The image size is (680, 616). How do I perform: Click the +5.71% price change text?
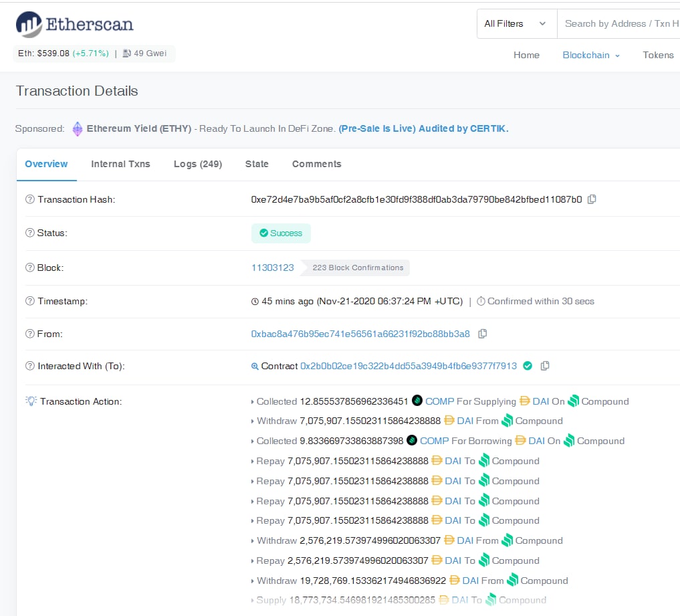pos(91,54)
